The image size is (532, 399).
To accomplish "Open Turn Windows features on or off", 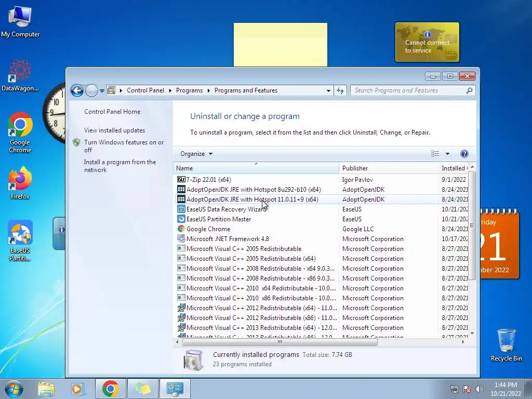I will (x=124, y=146).
